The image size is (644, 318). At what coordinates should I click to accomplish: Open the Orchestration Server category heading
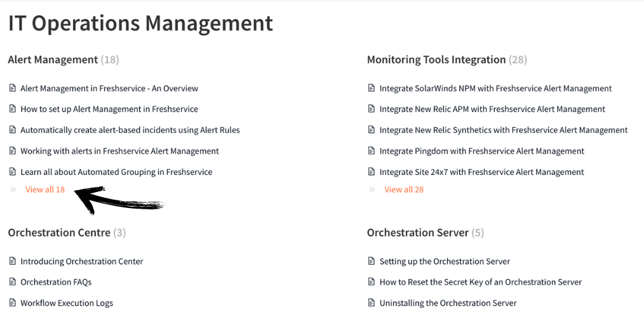click(418, 232)
